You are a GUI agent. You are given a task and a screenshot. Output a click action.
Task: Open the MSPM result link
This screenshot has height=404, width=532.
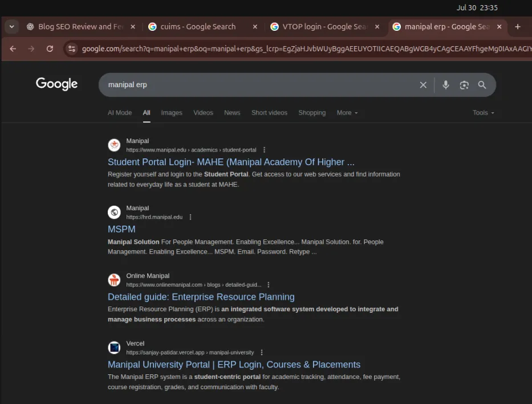pyautogui.click(x=121, y=230)
